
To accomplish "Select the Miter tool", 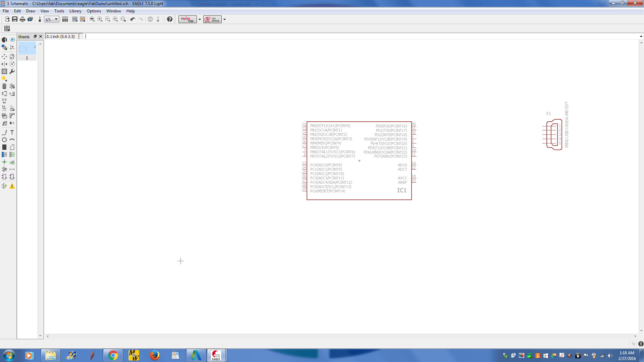I will 12,116.
